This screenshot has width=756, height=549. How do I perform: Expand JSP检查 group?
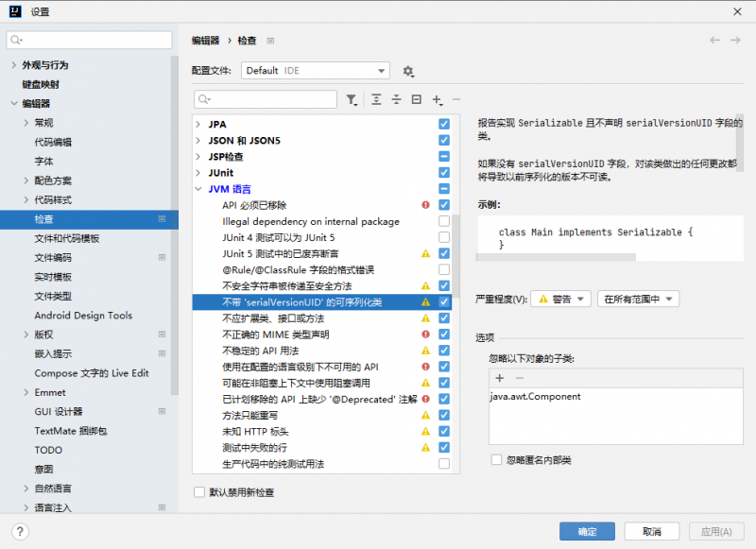[x=198, y=157]
